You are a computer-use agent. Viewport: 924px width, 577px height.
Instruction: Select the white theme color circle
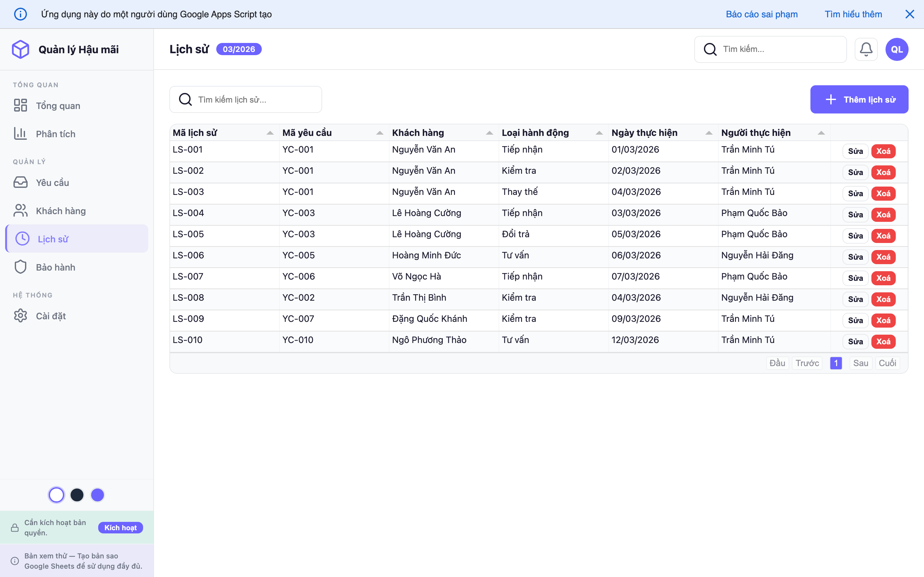pyautogui.click(x=56, y=495)
